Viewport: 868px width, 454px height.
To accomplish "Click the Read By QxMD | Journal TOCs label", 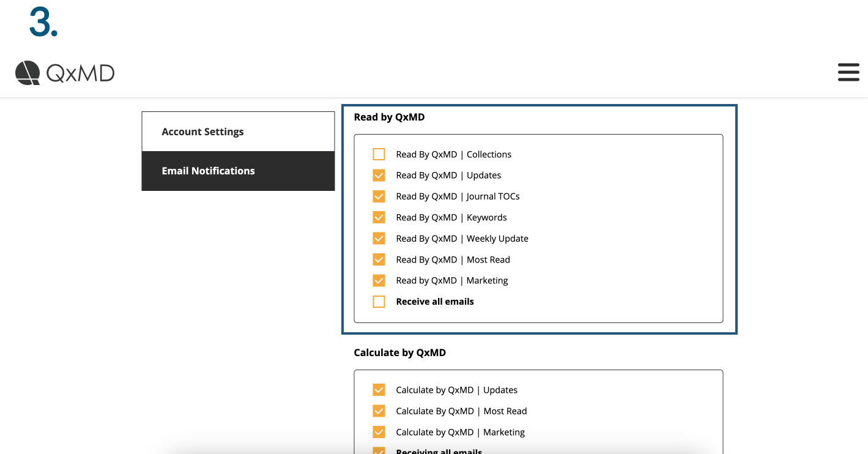I will (x=458, y=196).
